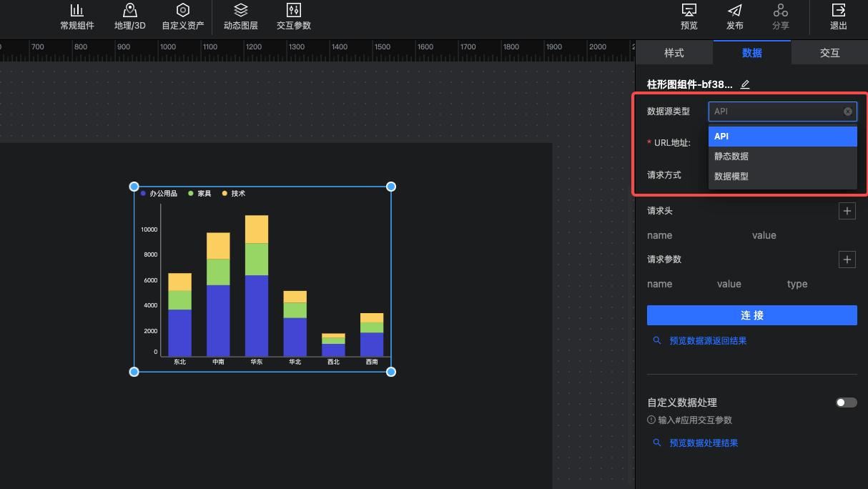Open the 预览数据源返回结果 link
This screenshot has width=868, height=489.
(x=708, y=341)
